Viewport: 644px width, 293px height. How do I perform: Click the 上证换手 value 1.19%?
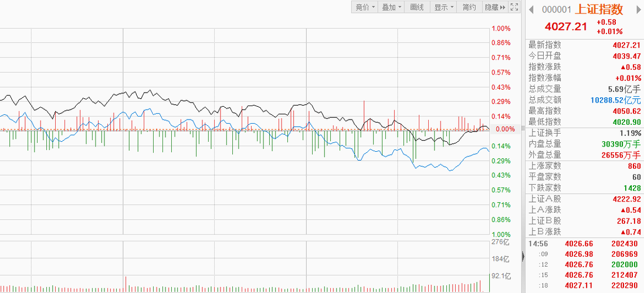(631, 133)
